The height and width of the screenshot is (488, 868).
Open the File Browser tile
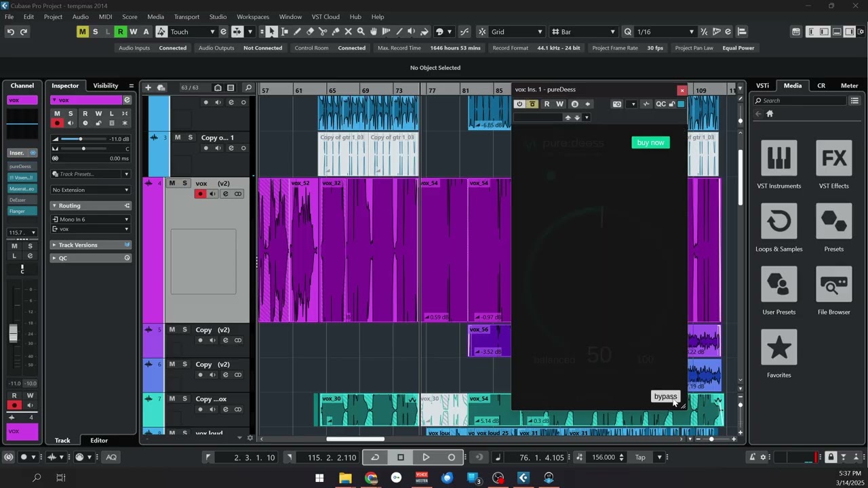[x=833, y=284]
